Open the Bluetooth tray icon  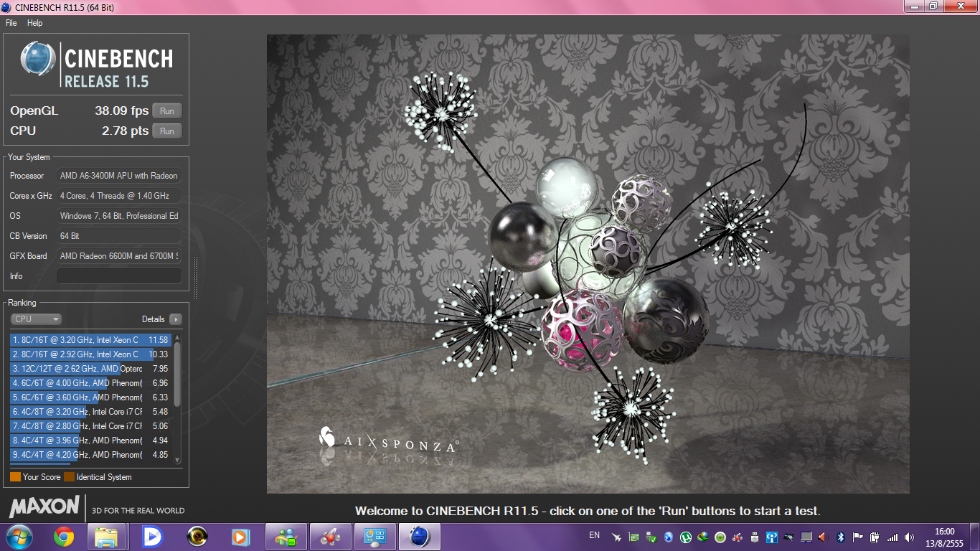click(841, 537)
